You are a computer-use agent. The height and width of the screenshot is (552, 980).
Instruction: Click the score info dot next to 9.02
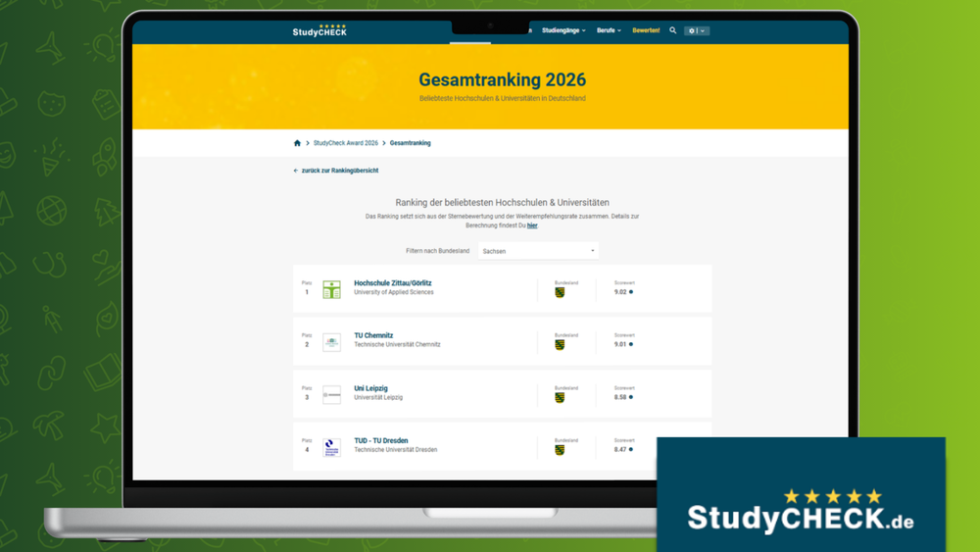[x=631, y=292]
